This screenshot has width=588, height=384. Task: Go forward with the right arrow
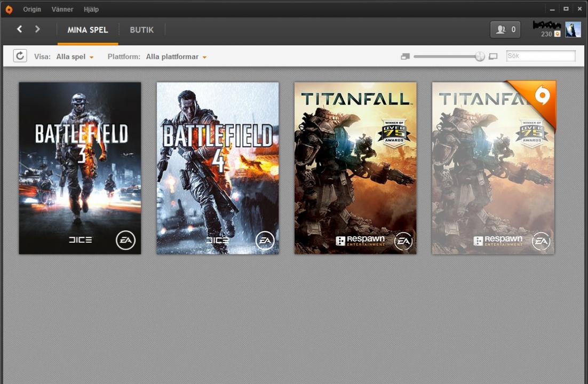pos(37,29)
